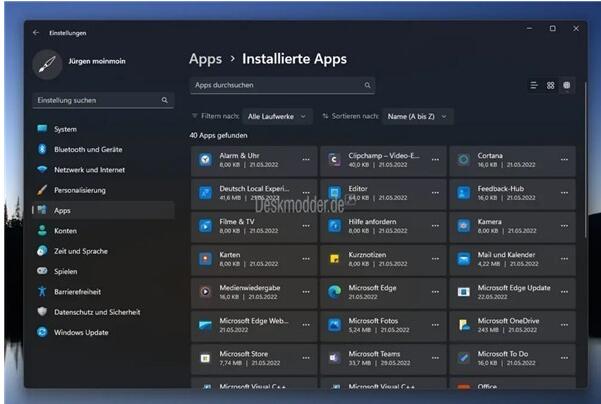Open Netzwerk und Internet

[x=103, y=170]
